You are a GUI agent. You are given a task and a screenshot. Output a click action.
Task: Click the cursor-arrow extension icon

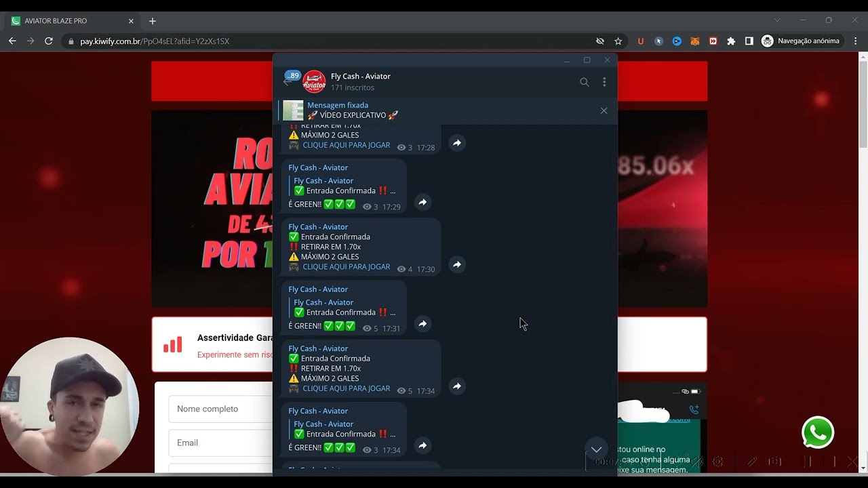pyautogui.click(x=658, y=41)
